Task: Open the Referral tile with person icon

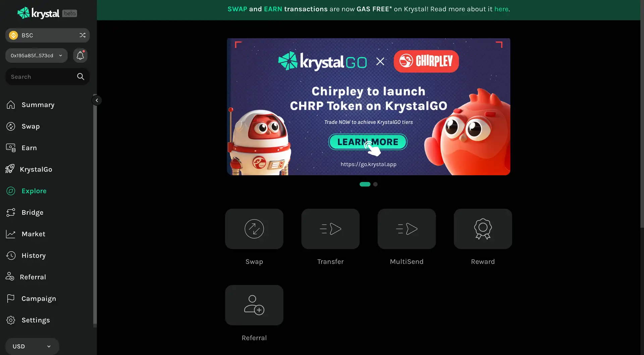Action: point(254,305)
